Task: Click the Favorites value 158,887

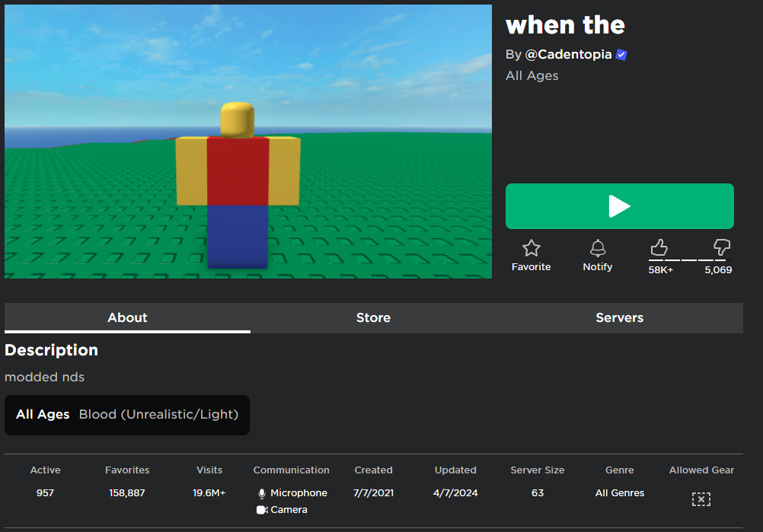Action: coord(127,493)
